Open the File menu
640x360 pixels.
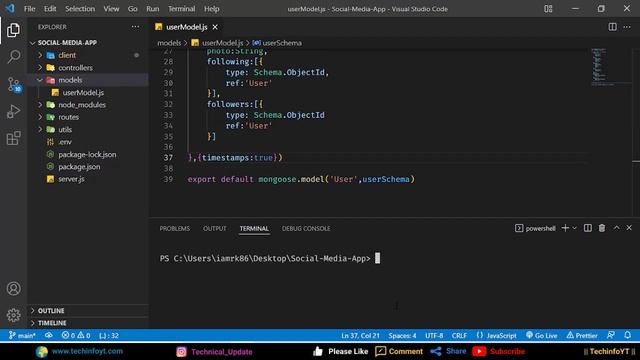[29, 9]
